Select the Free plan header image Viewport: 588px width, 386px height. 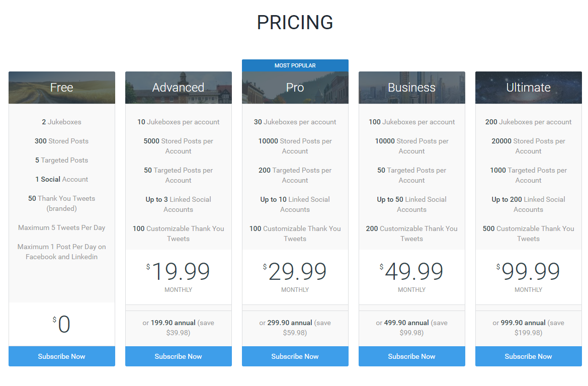[61, 88]
